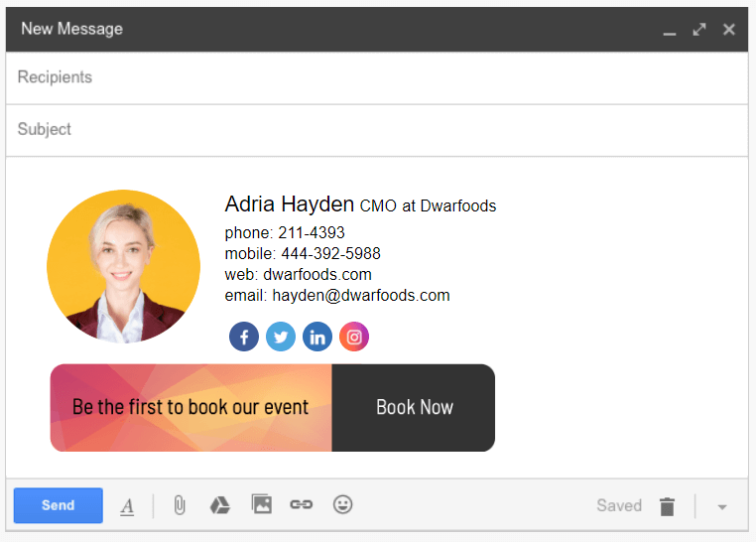Viewport: 756px width, 542px height.
Task: Open the Facebook social icon
Action: pos(244,337)
